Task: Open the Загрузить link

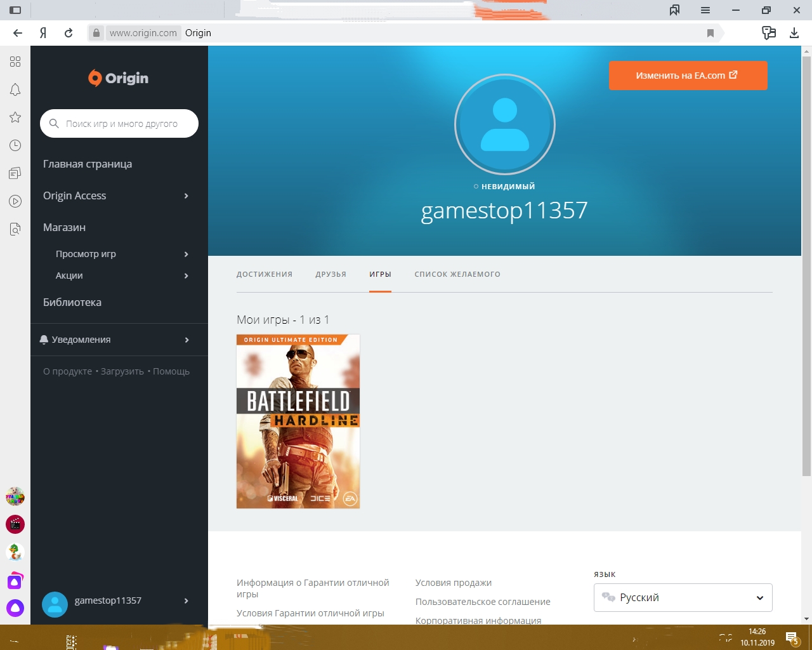Action: tap(122, 371)
